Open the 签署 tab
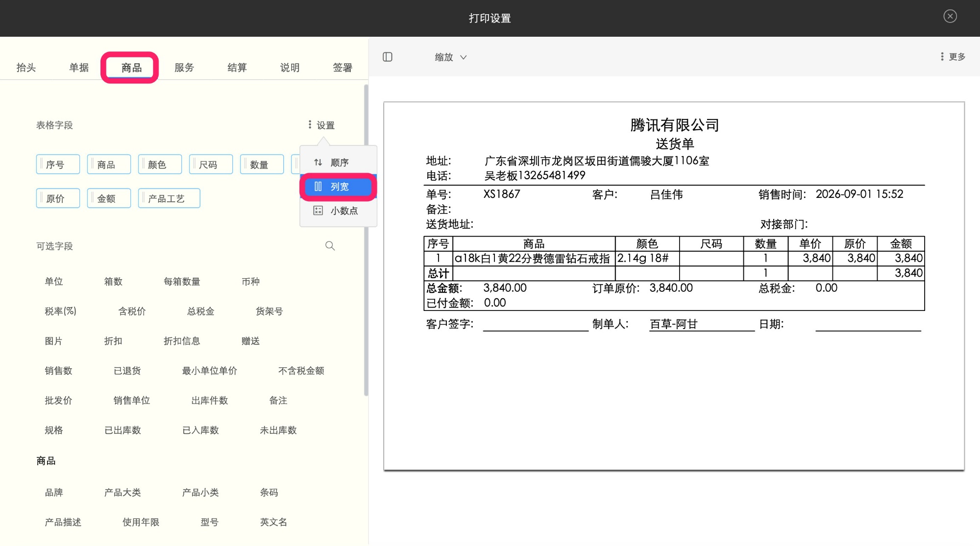Screen dimensions: 980x546 pyautogui.click(x=343, y=68)
